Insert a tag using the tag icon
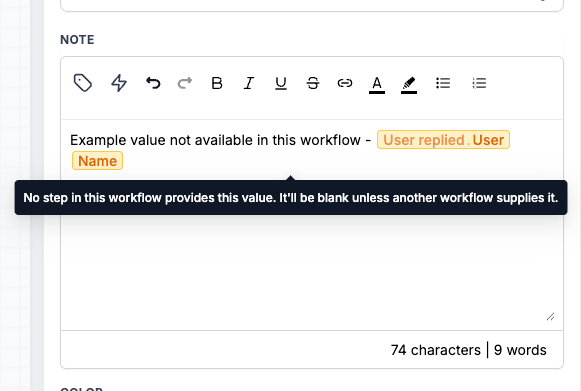The image size is (581, 391). pyautogui.click(x=83, y=83)
